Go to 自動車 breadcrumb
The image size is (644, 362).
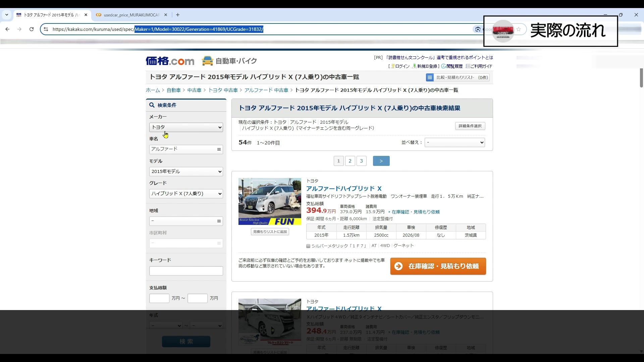coord(174,90)
